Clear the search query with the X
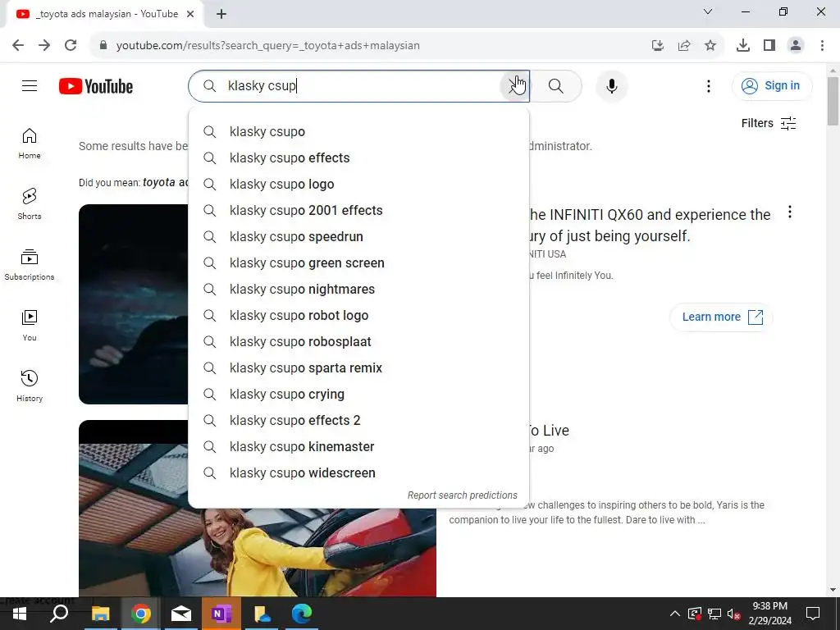840x630 pixels. [x=515, y=85]
